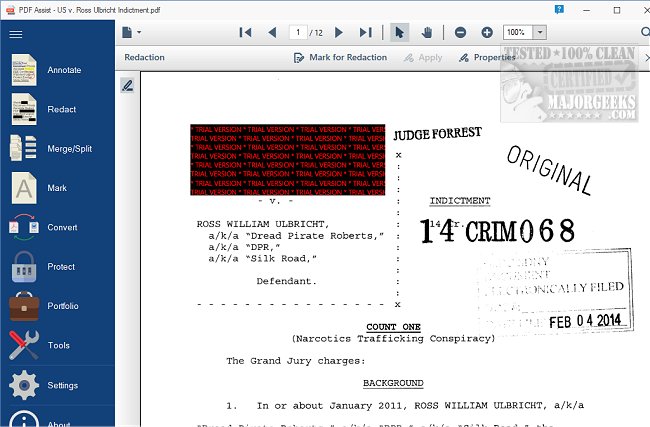Open the help icon in title bar
The width and height of the screenshot is (650, 427).
point(559,10)
